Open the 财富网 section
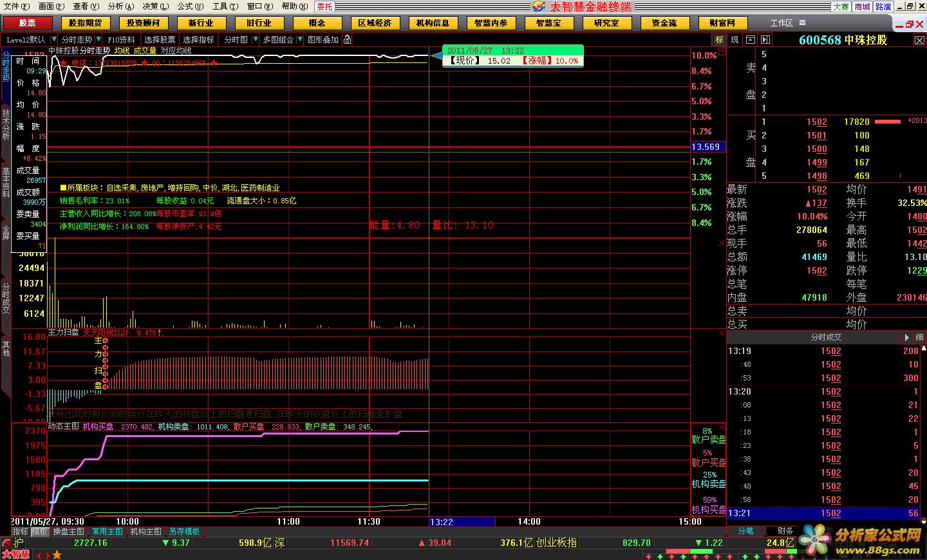 click(722, 23)
